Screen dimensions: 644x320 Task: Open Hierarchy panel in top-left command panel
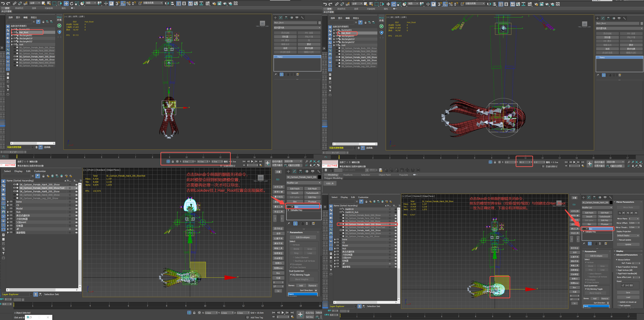coord(286,18)
